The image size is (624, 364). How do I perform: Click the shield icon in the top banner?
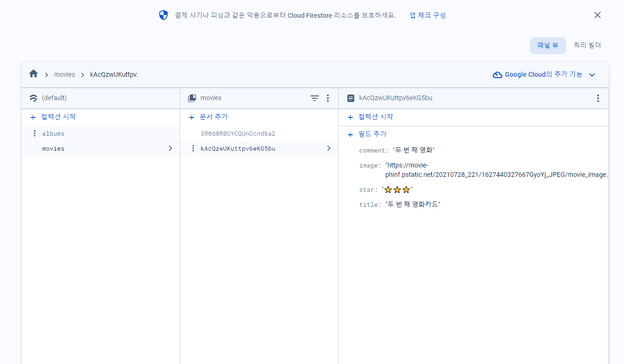(x=163, y=15)
